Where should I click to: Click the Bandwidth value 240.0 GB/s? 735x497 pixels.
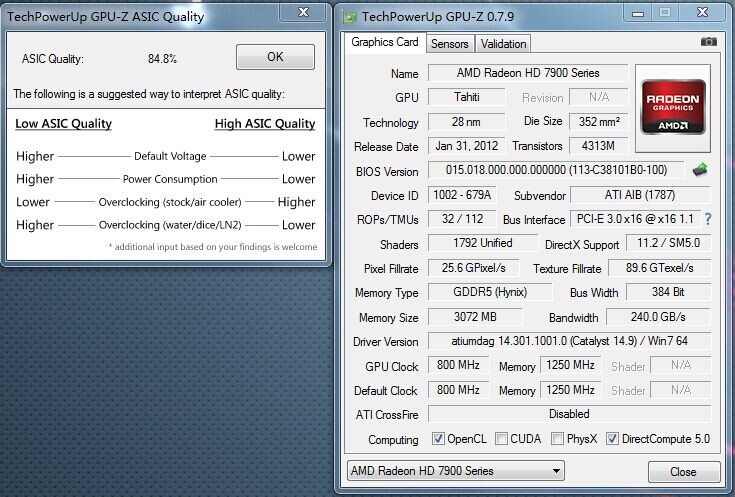pos(658,317)
